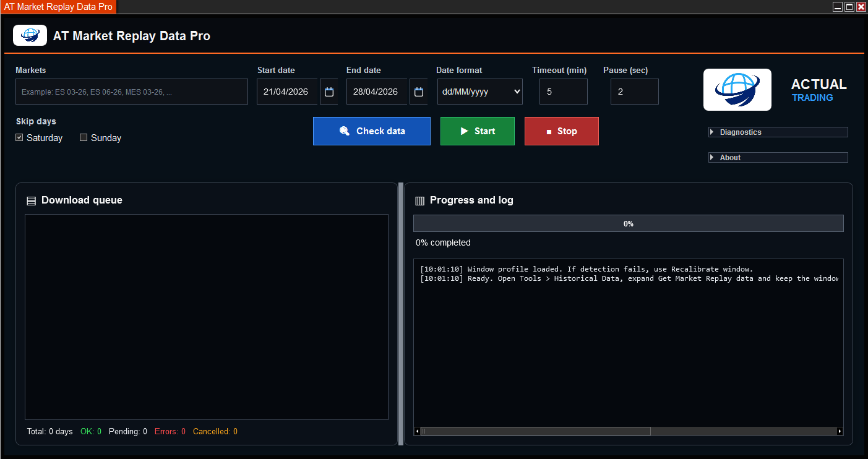Click the Download queue list icon
This screenshot has width=868, height=459.
[31, 200]
